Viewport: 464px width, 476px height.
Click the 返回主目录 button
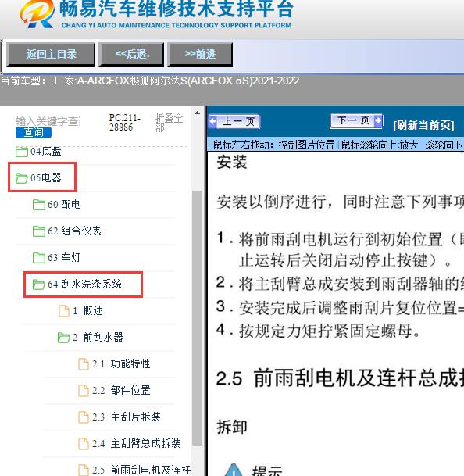51,55
